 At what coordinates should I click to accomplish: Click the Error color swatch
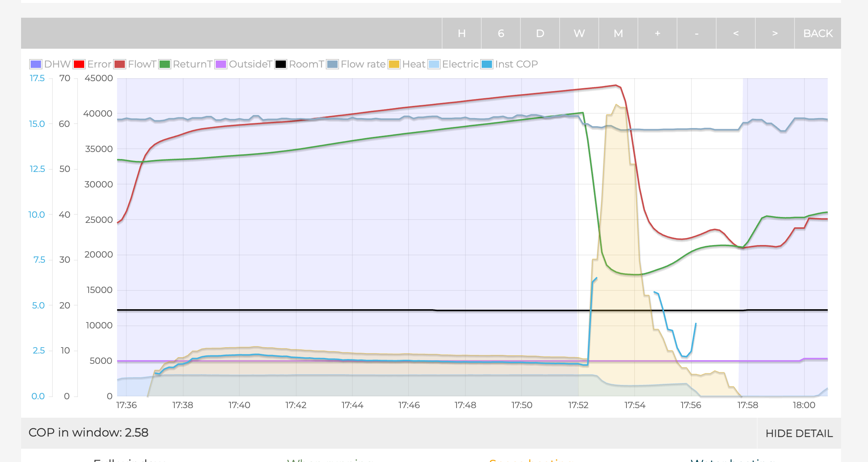[x=79, y=64]
